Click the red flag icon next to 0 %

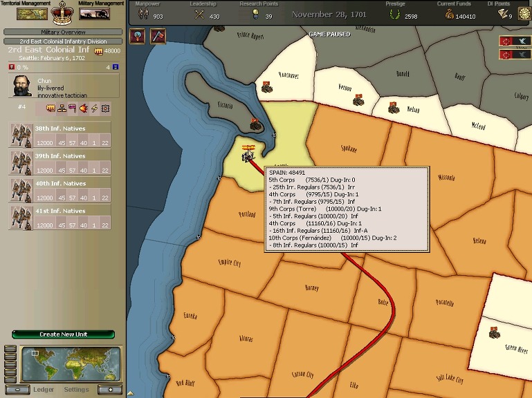(x=12, y=67)
